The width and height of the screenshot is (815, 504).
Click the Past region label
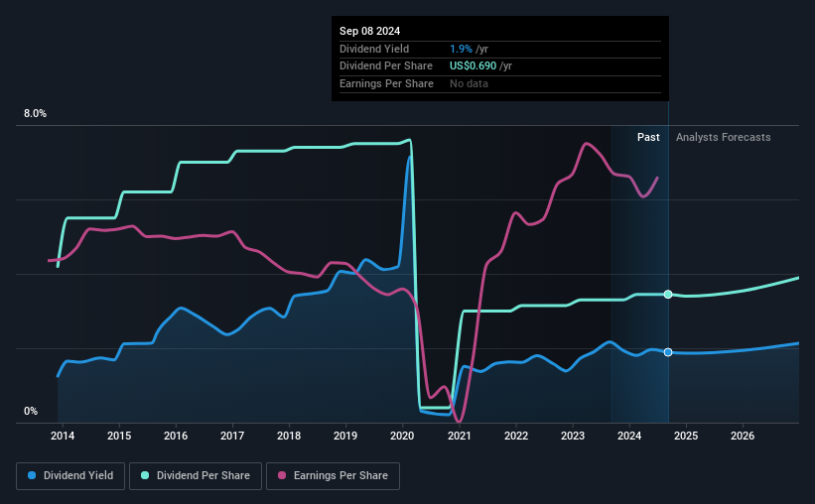648,137
